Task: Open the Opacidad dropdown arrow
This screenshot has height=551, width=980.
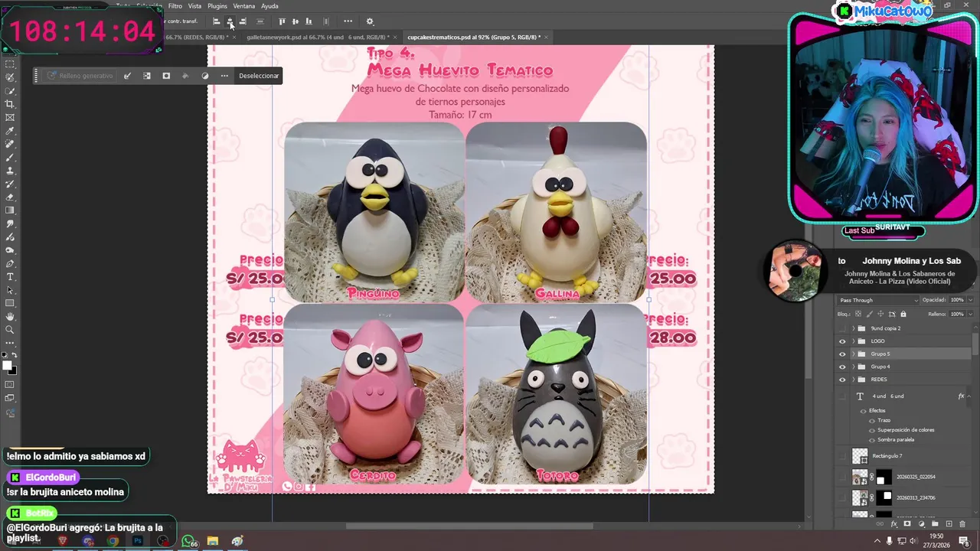Action: tap(971, 300)
